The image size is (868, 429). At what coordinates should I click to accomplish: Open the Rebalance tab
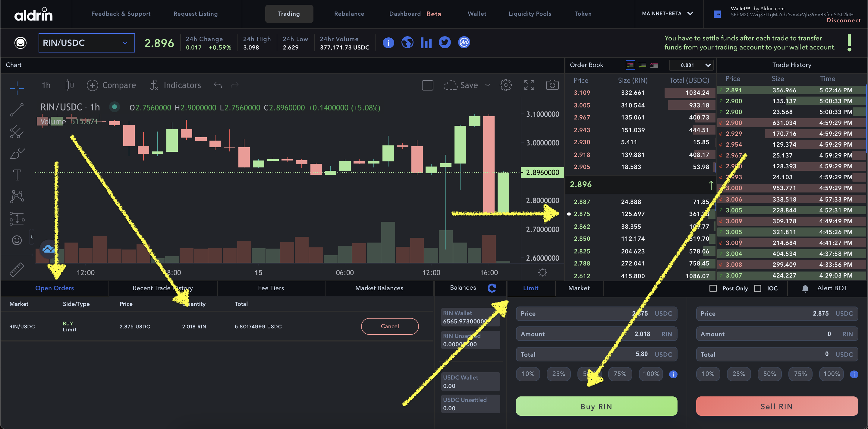(349, 14)
